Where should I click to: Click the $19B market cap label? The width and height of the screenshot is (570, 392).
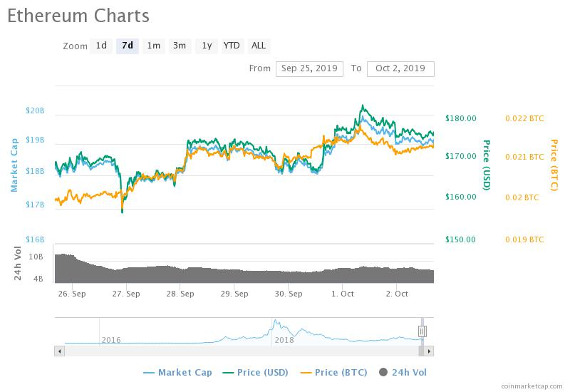click(35, 140)
